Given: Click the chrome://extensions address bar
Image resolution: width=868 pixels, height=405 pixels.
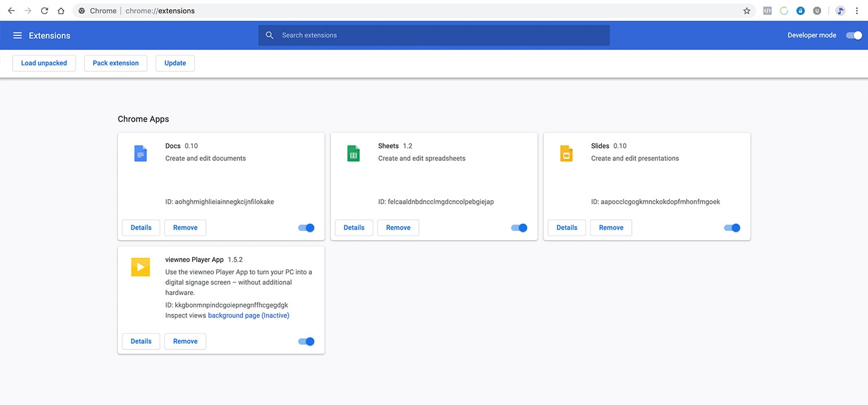Looking at the screenshot, I should [414, 10].
